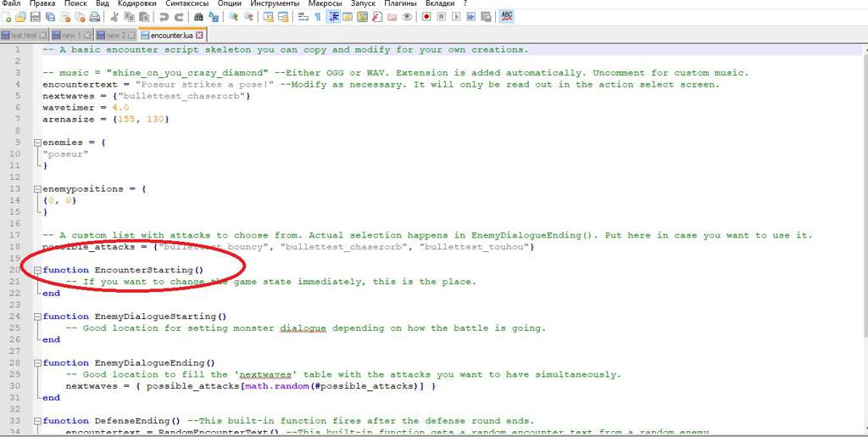The image size is (868, 437).
Task: Click line number 12 in the margin
Action: pos(15,177)
